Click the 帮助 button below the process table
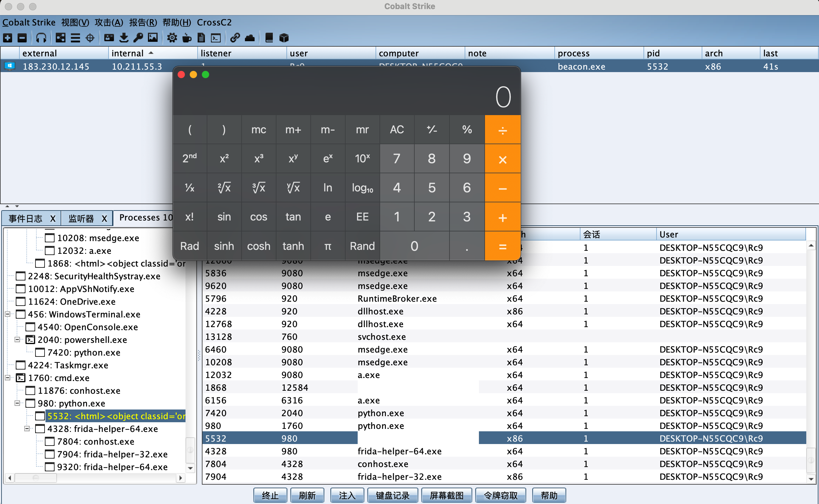The image size is (819, 504). (x=549, y=495)
